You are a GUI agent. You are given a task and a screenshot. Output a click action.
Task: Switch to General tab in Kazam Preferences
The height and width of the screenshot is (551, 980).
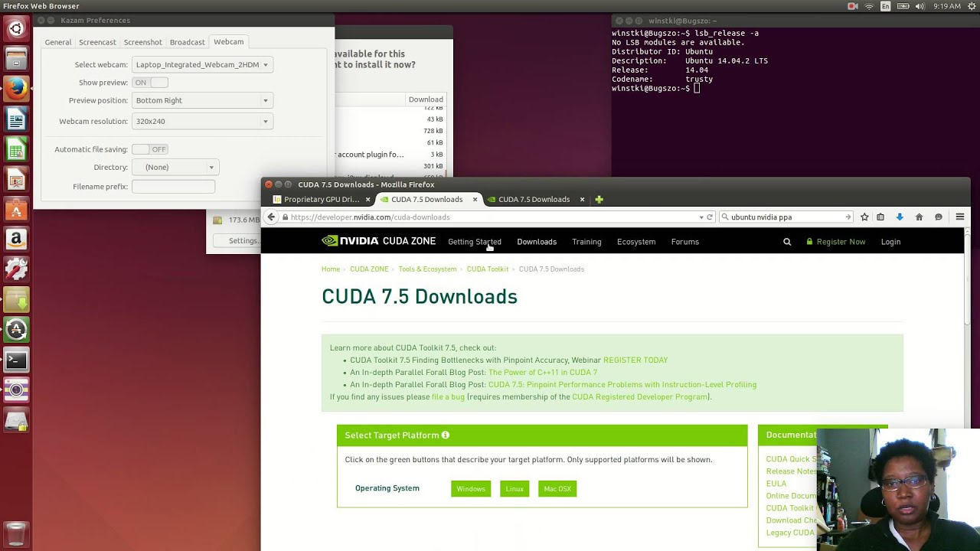pyautogui.click(x=58, y=42)
